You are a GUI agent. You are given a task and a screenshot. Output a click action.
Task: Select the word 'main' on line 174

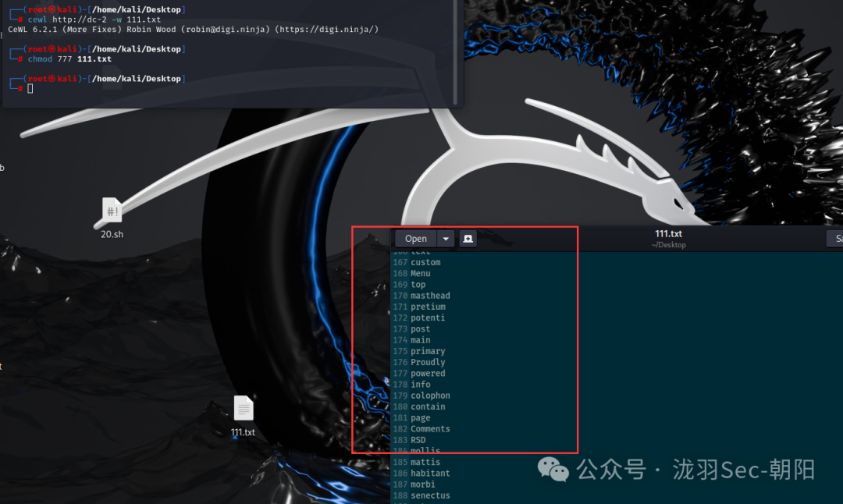click(x=421, y=340)
